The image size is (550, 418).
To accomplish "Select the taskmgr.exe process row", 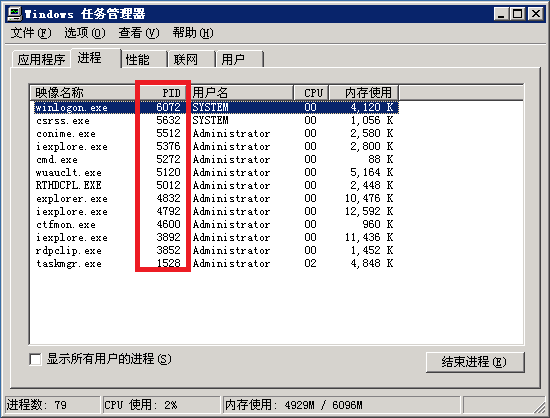I will (x=216, y=264).
